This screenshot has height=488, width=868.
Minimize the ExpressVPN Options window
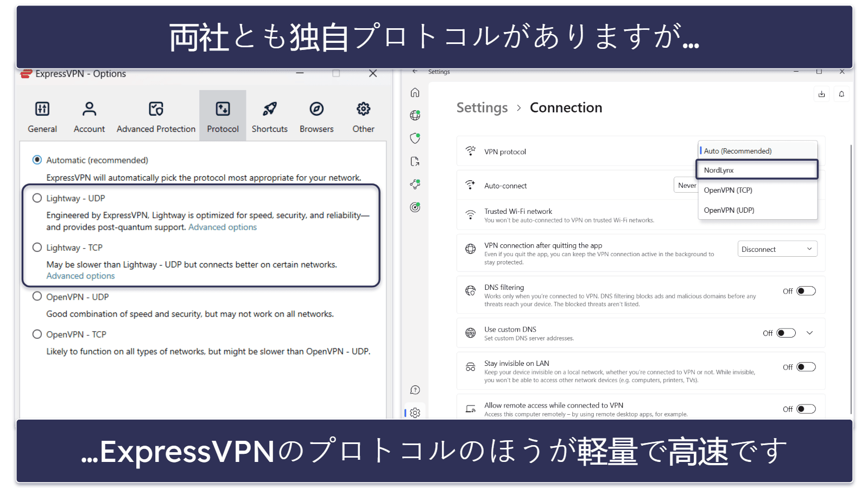coord(300,73)
